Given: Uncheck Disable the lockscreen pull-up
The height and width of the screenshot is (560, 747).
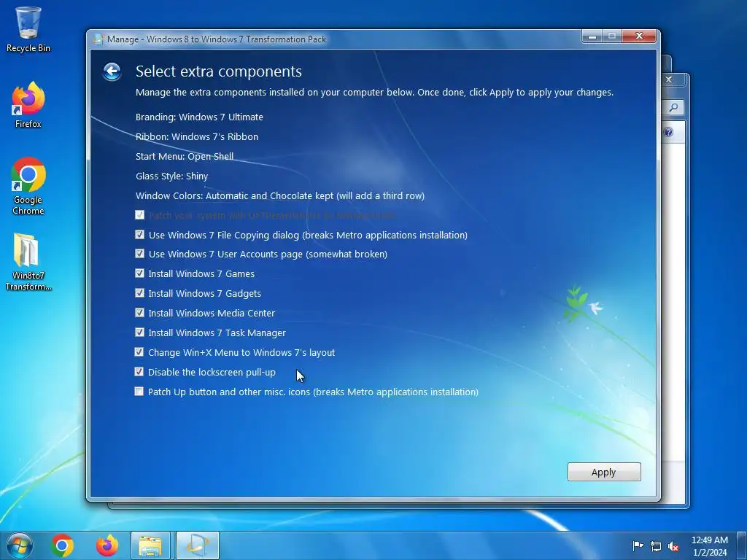Looking at the screenshot, I should click(x=139, y=371).
